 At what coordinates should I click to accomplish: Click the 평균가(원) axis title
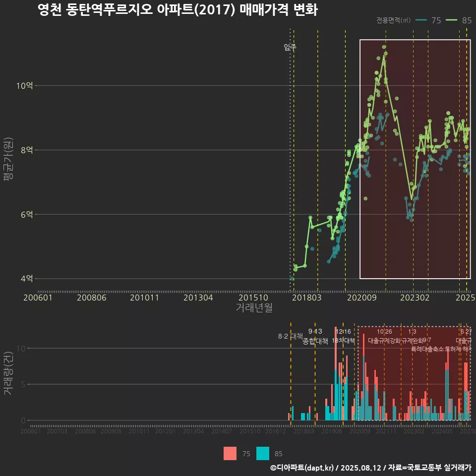pos(8,159)
